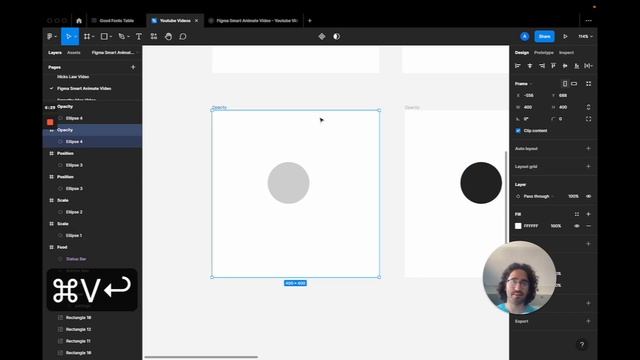The width and height of the screenshot is (640, 360).
Task: Remove the FFFFFF fill with minus
Action: (x=589, y=226)
